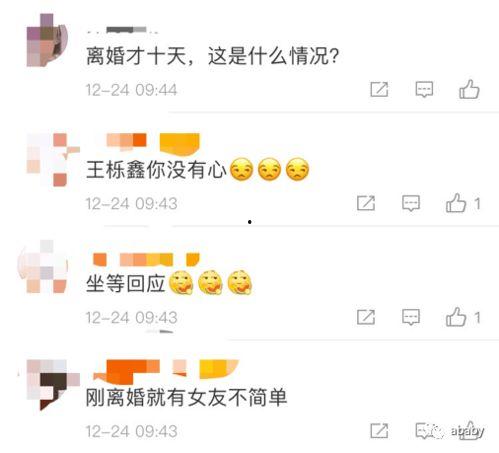Reply to the comment "王栎鑫你没有心"

(411, 203)
